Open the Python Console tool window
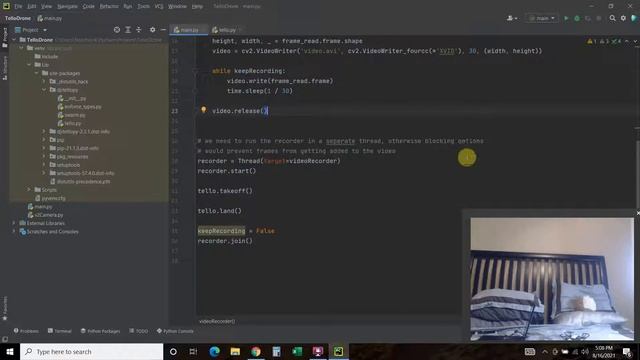 pos(175,331)
